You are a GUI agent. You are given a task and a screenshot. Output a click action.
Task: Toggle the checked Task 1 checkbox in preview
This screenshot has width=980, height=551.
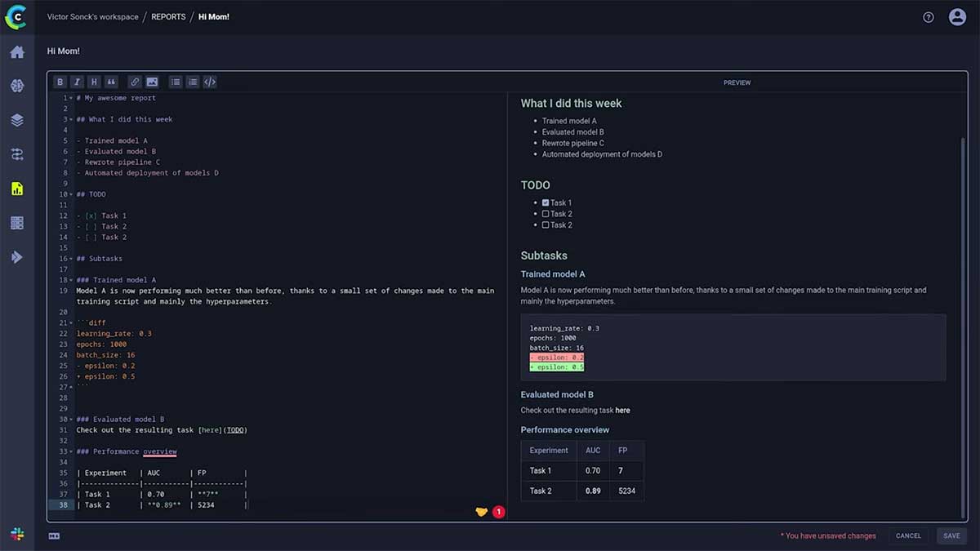coord(546,202)
